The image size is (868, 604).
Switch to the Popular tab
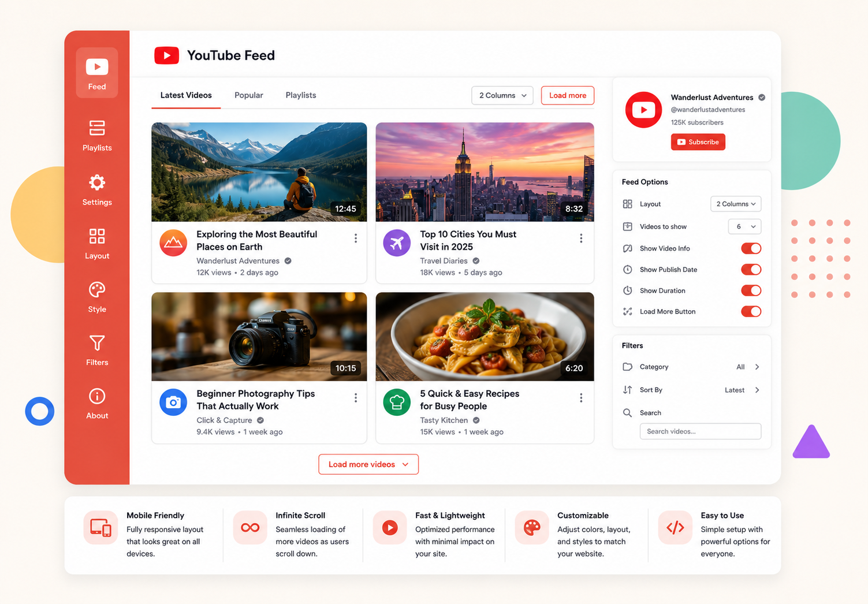[x=249, y=95]
